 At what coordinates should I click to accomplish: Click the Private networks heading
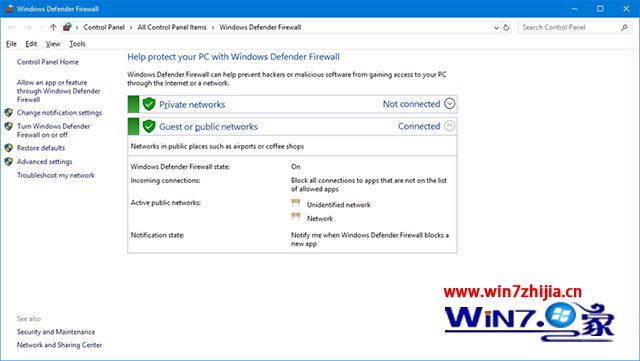point(192,105)
